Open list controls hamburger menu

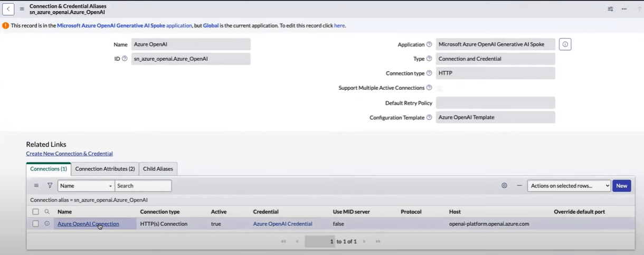point(36,186)
